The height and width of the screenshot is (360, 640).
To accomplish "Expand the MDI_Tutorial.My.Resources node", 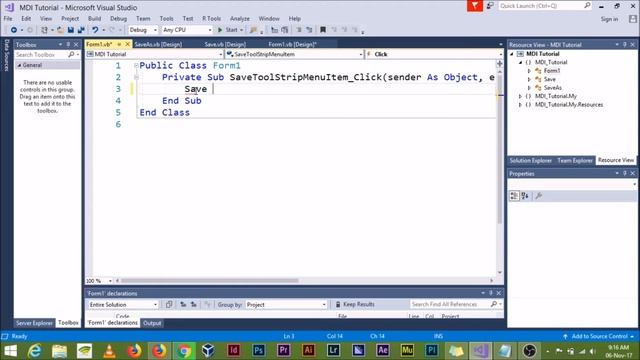I will coord(520,105).
